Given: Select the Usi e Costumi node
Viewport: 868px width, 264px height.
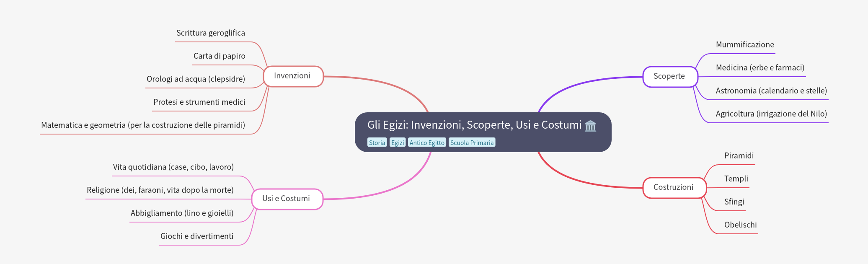Looking at the screenshot, I should coord(286,199).
